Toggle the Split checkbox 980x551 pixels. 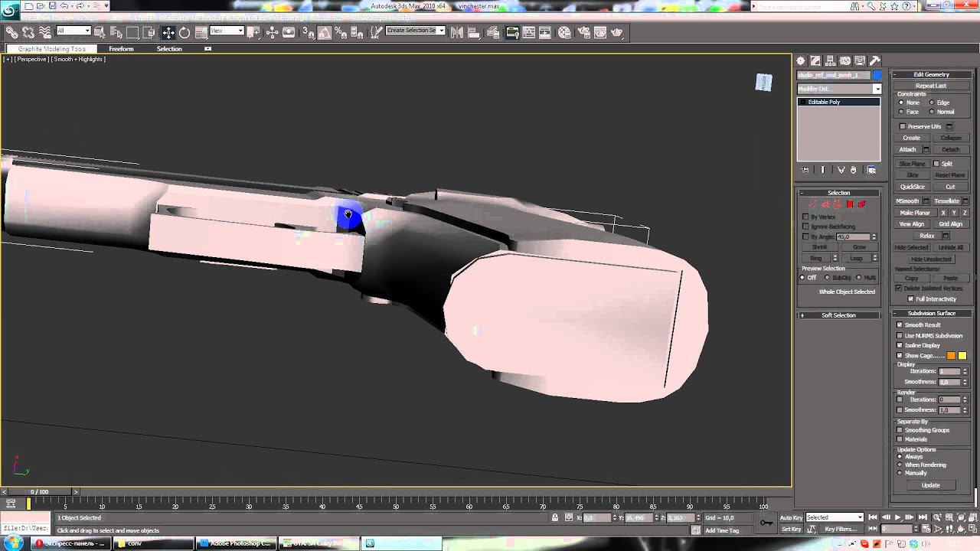tap(936, 164)
